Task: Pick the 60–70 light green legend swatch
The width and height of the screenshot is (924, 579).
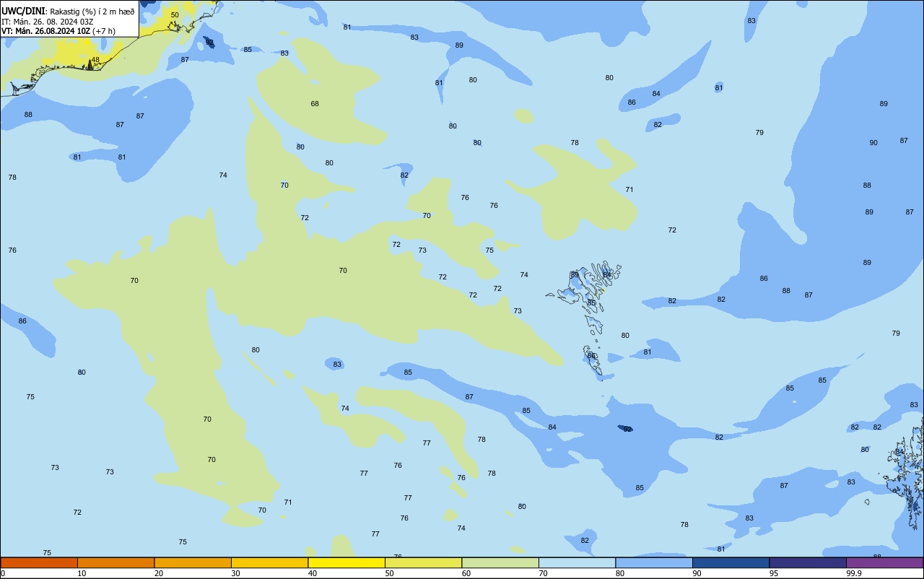Action: pyautogui.click(x=500, y=562)
